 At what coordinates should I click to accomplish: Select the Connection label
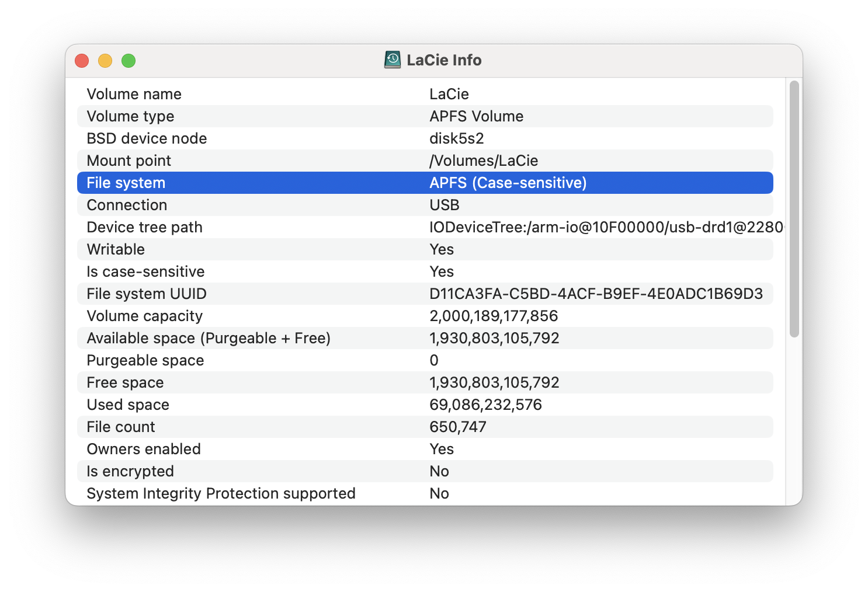coord(127,205)
